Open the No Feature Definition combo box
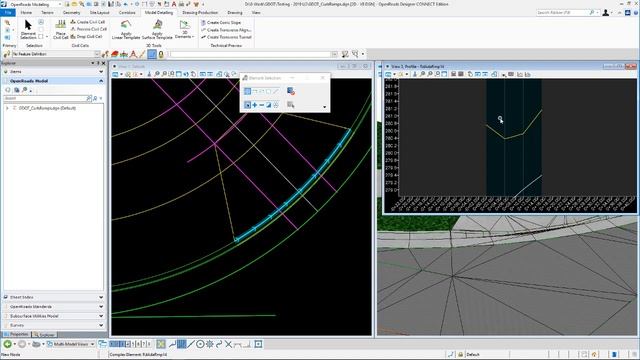 (55, 54)
